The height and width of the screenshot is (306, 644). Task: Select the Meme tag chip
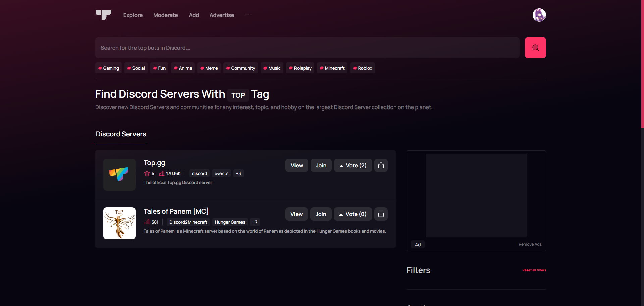[209, 68]
